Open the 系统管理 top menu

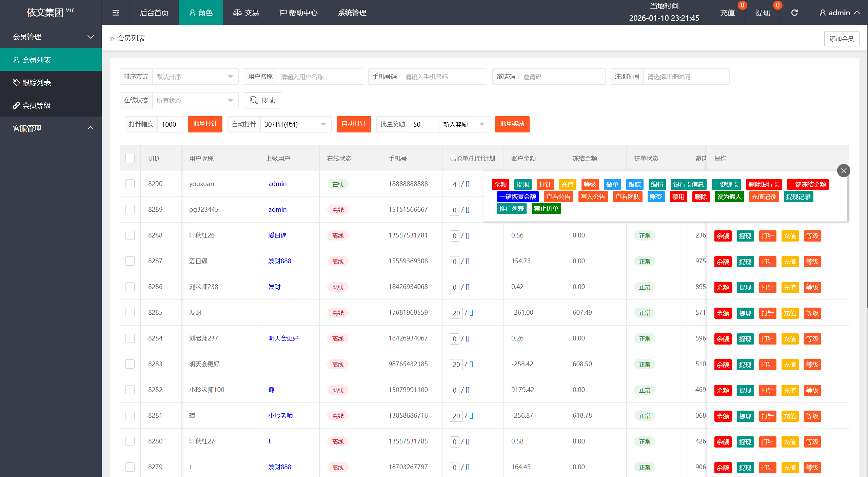pyautogui.click(x=352, y=13)
